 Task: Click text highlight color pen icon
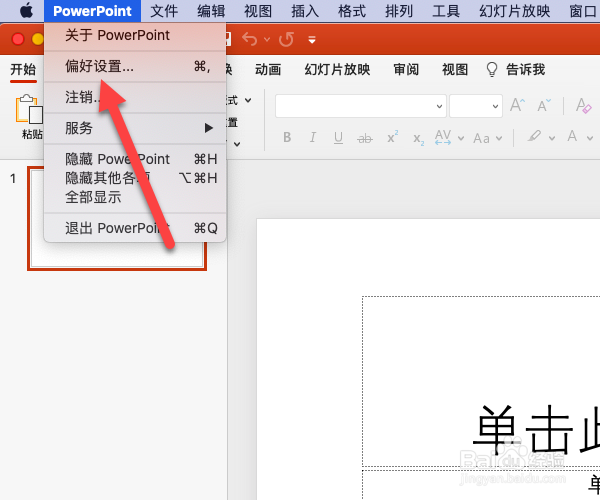[535, 137]
